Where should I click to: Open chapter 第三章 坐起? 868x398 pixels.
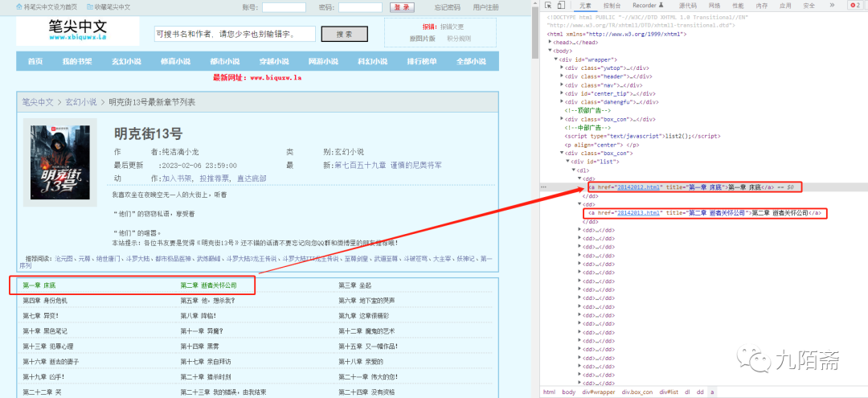[x=355, y=285]
